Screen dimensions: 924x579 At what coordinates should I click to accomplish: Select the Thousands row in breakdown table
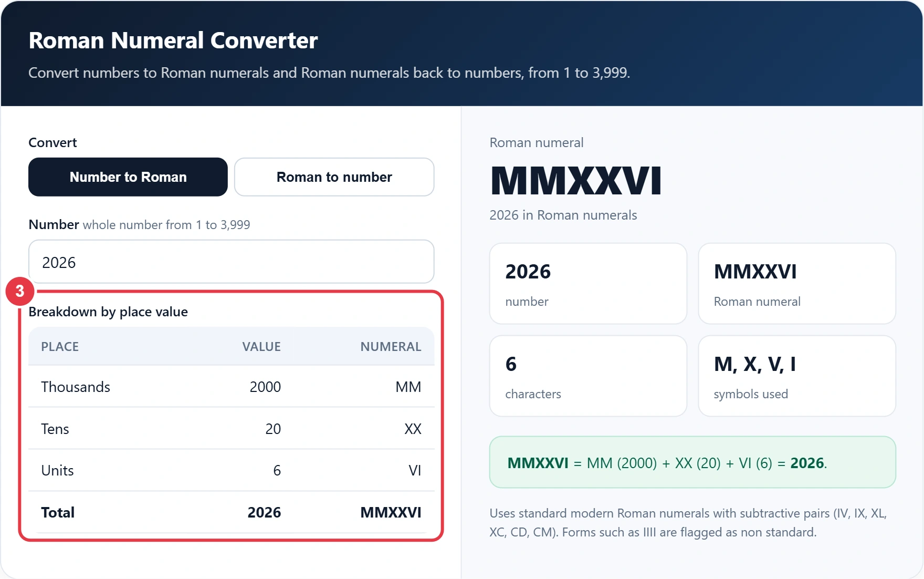[x=232, y=387]
